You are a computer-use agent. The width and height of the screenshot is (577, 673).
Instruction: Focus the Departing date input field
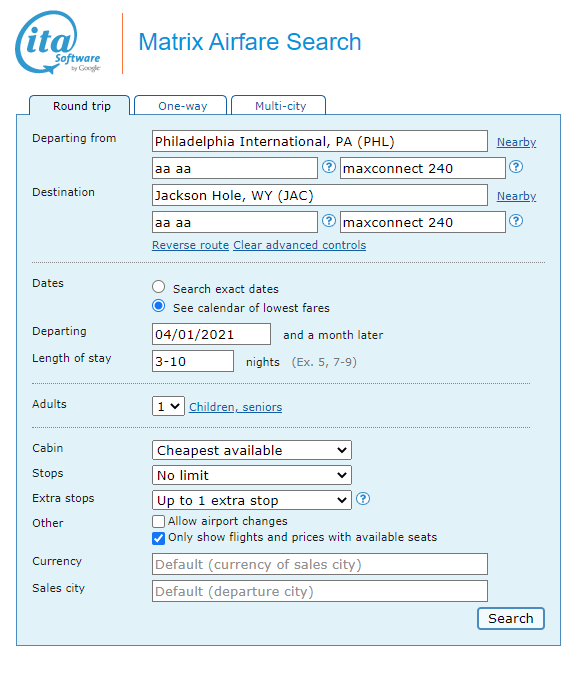(211, 334)
